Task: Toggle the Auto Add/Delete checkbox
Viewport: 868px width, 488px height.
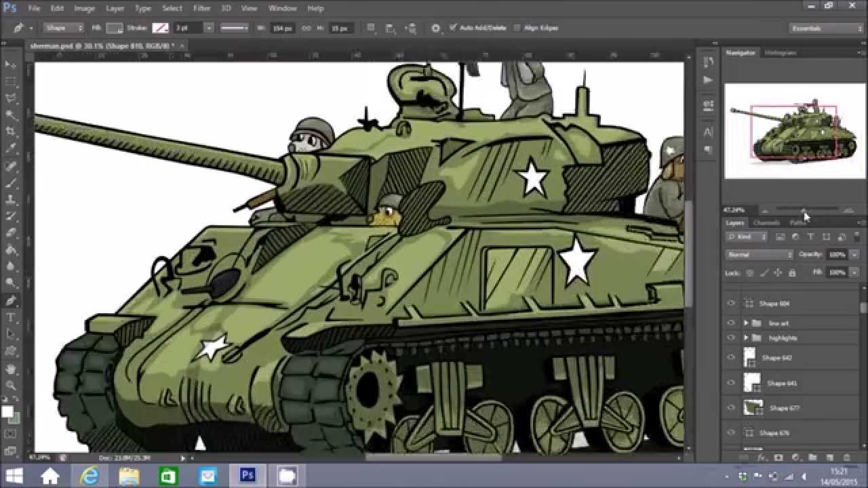Action: coord(453,28)
